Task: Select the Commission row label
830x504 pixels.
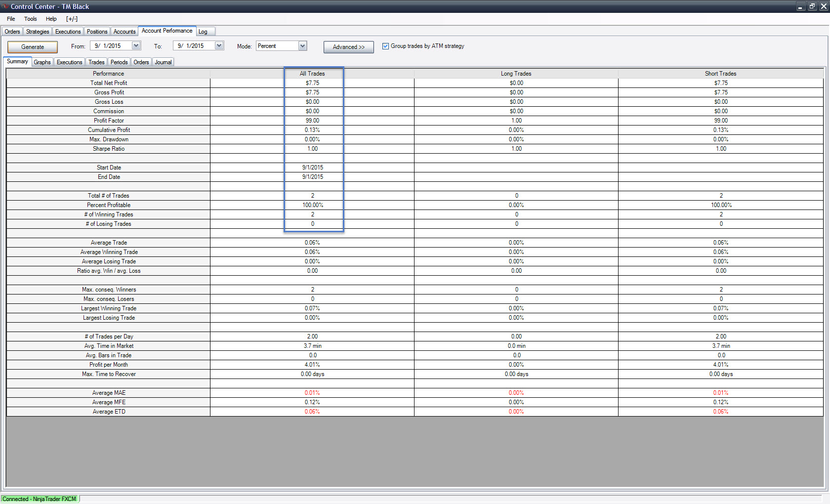Action: [109, 111]
